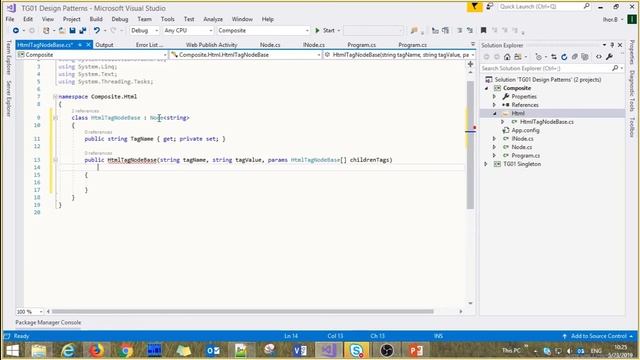Collapse the namespace Composite.Html code block
640x360 pixels.
click(x=55, y=97)
